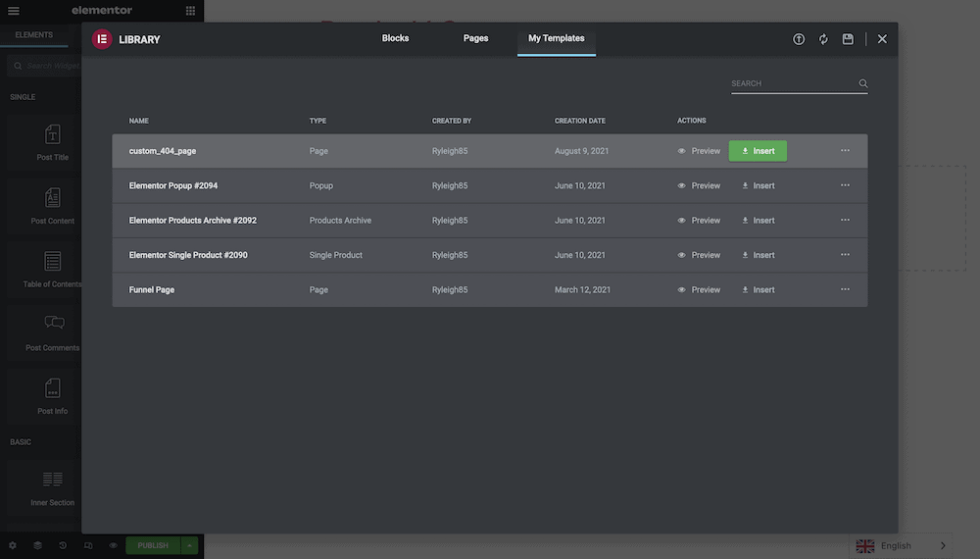Viewport: 980px width, 559px height.
Task: Open the Elementor hamburger menu
Action: point(13,11)
